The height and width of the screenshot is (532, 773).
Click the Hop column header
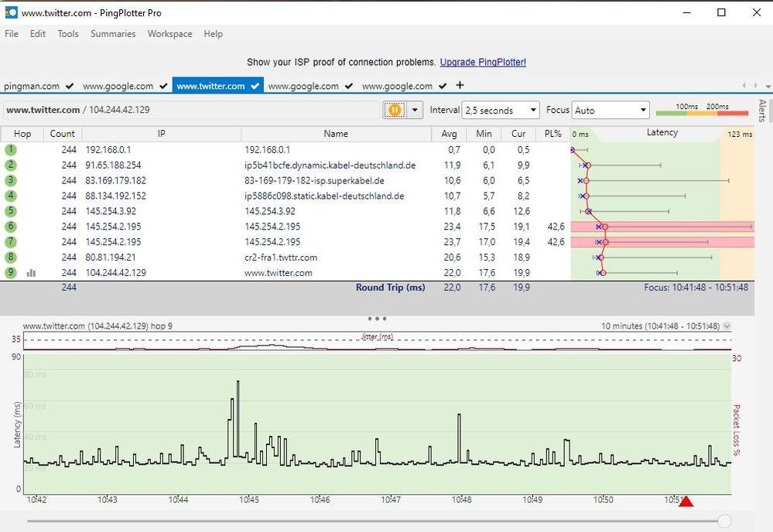(x=22, y=134)
